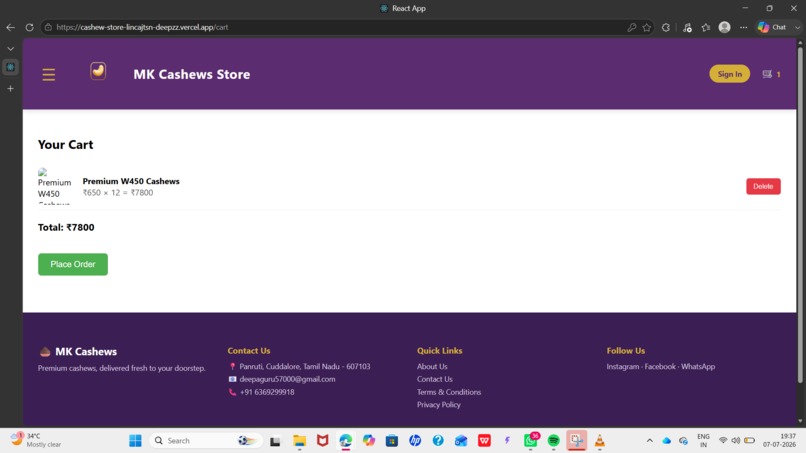Open the HP app in the taskbar
The height and width of the screenshot is (453, 806).
pyautogui.click(x=415, y=441)
